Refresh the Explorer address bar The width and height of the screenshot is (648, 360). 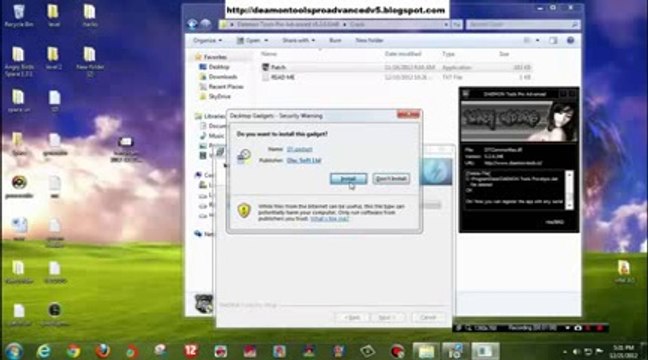pyautogui.click(x=456, y=25)
